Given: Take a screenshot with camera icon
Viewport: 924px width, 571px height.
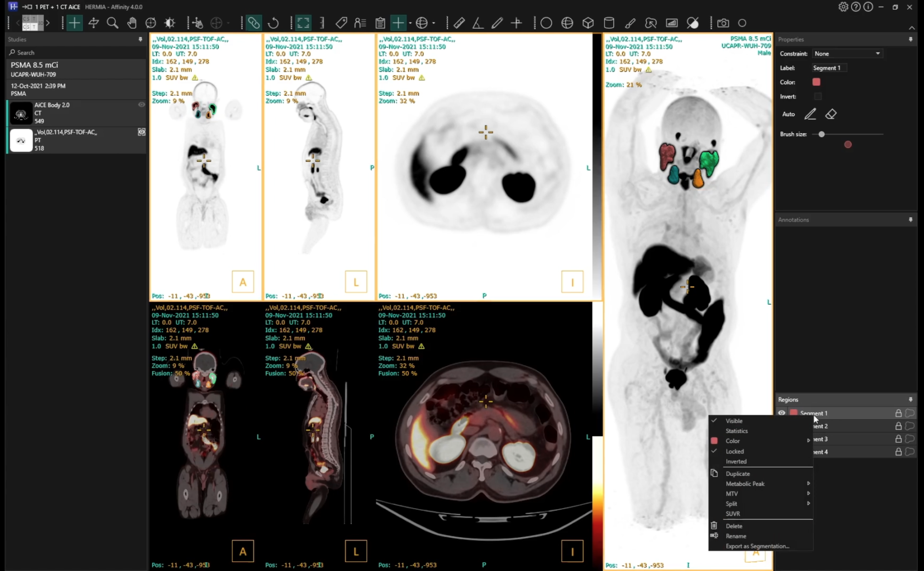Looking at the screenshot, I should click(723, 23).
